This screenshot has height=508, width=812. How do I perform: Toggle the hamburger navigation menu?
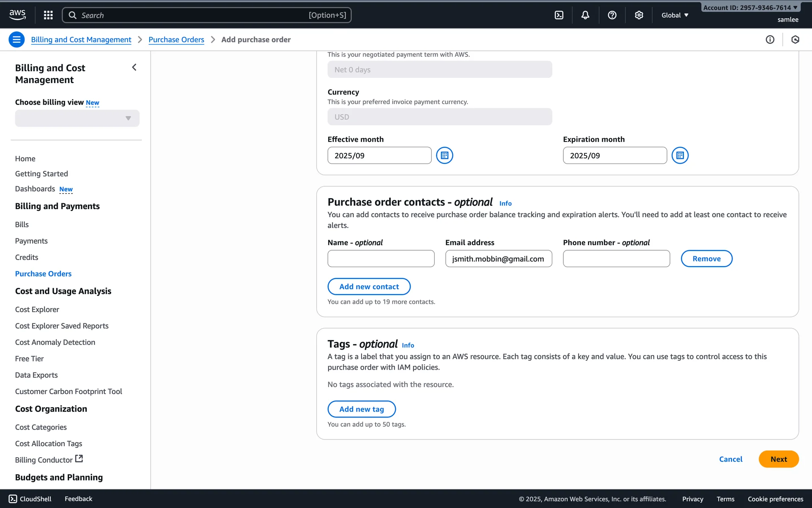pos(16,39)
